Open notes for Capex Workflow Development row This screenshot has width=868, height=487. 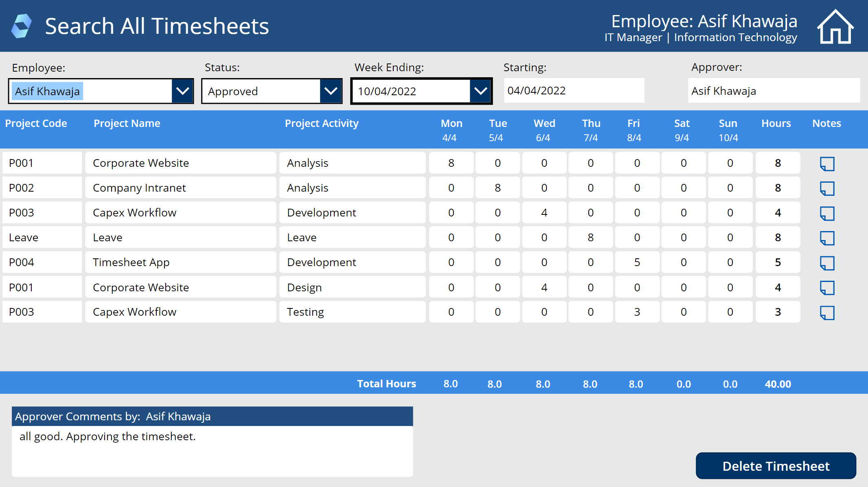click(827, 213)
